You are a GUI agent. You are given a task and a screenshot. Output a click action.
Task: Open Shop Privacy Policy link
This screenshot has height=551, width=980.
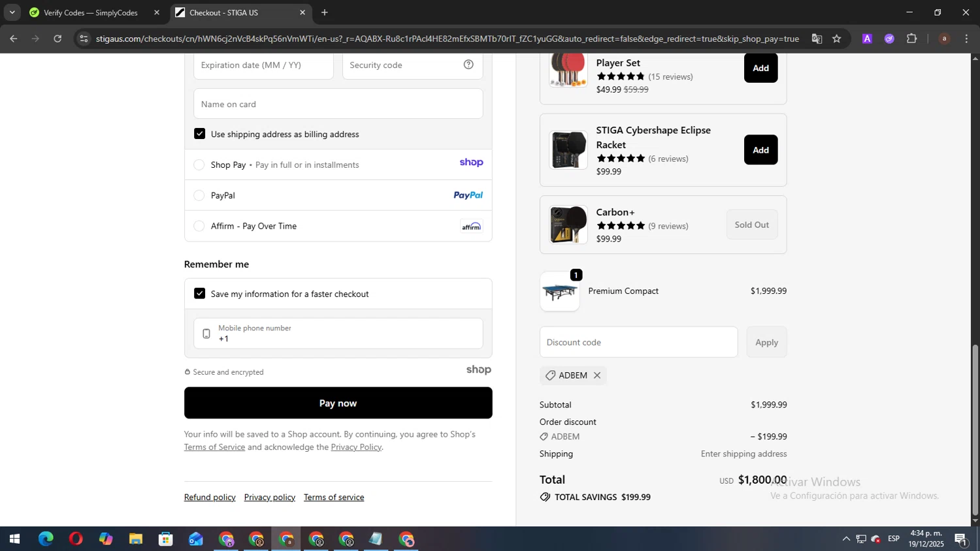coord(356,447)
